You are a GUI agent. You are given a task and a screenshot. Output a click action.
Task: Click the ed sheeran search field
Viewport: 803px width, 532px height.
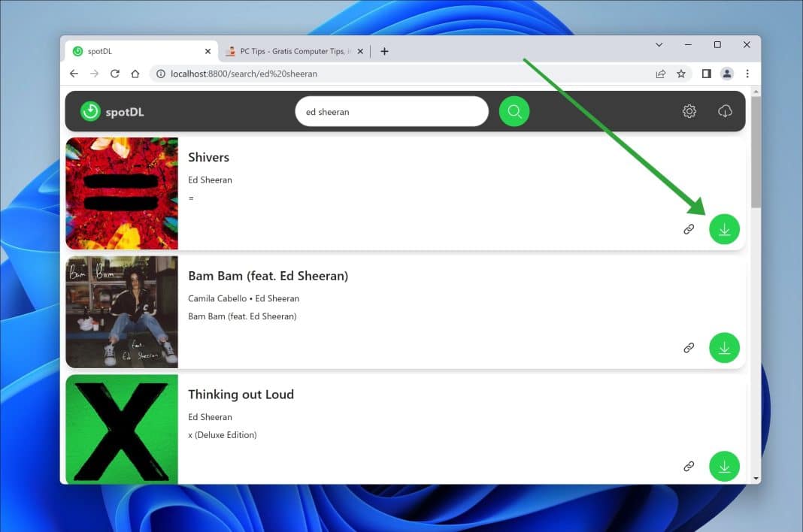391,110
